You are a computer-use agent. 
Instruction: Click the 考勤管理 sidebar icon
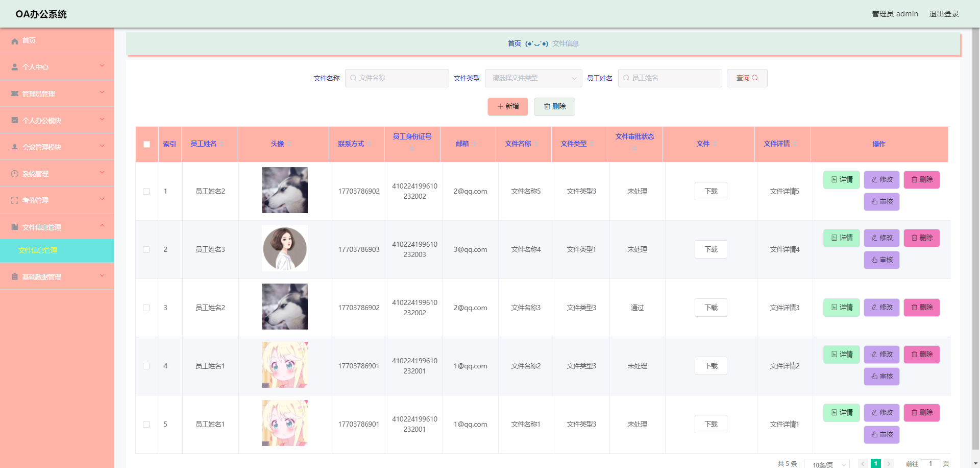(14, 200)
